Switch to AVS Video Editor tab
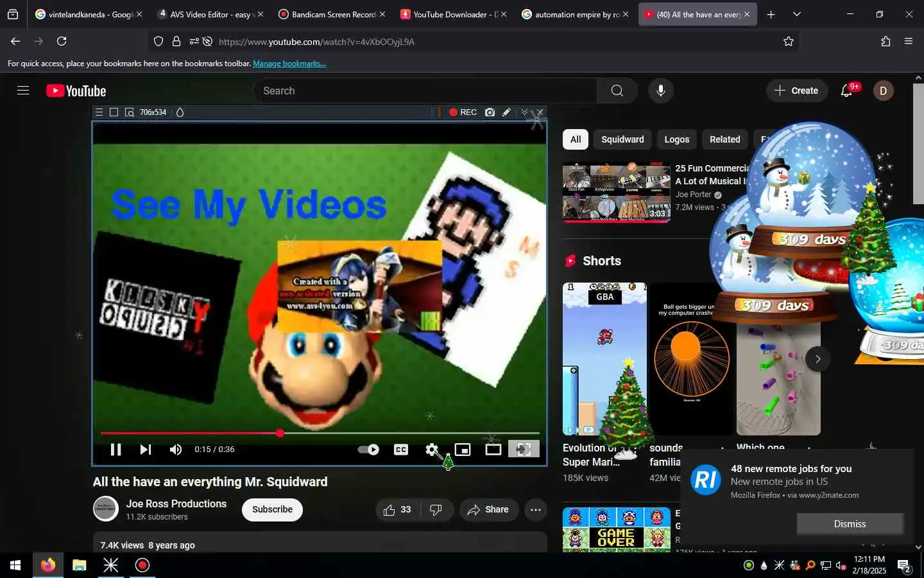The image size is (924, 578). 210,14
